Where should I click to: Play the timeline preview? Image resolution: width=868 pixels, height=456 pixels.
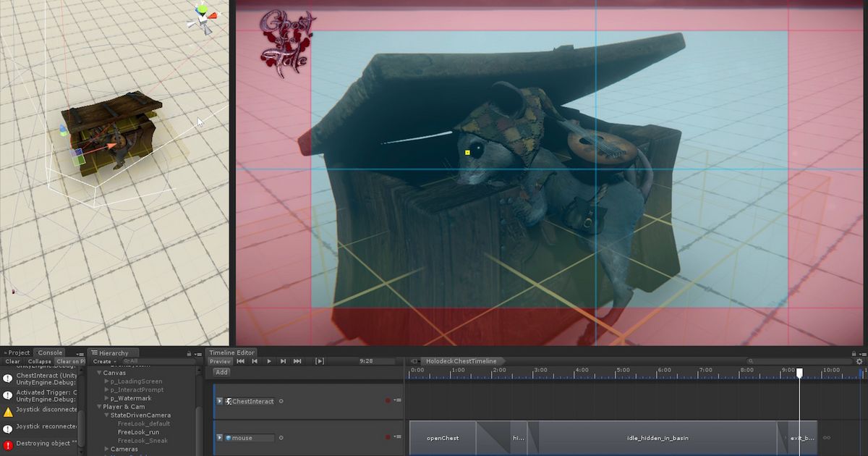269,361
